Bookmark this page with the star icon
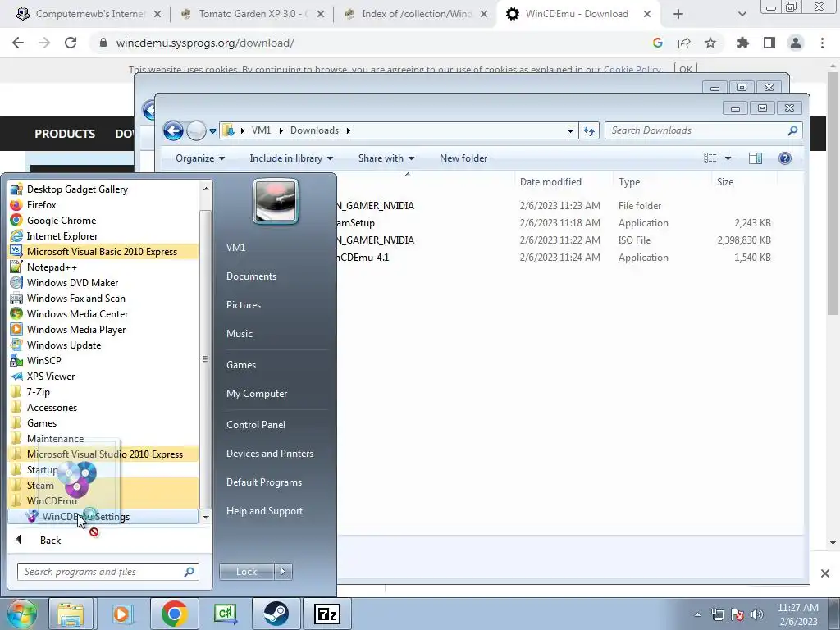This screenshot has width=840, height=630. coord(710,43)
